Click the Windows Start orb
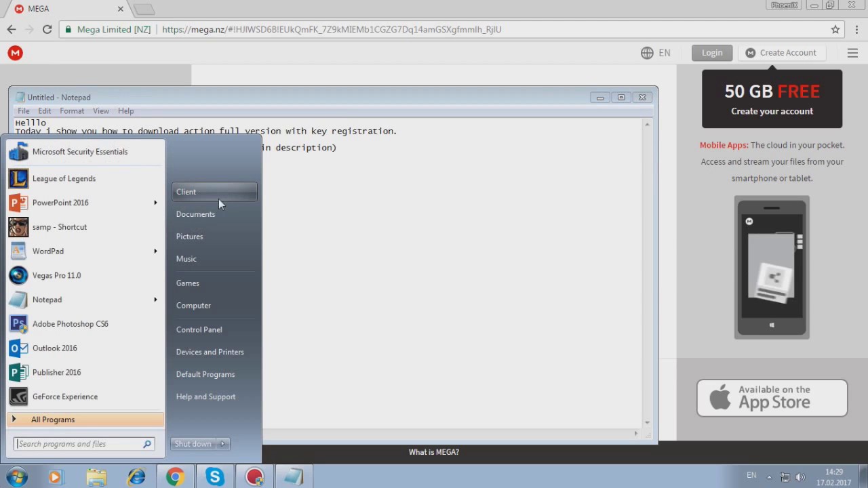Screen dimensions: 868x488 click(x=16, y=477)
